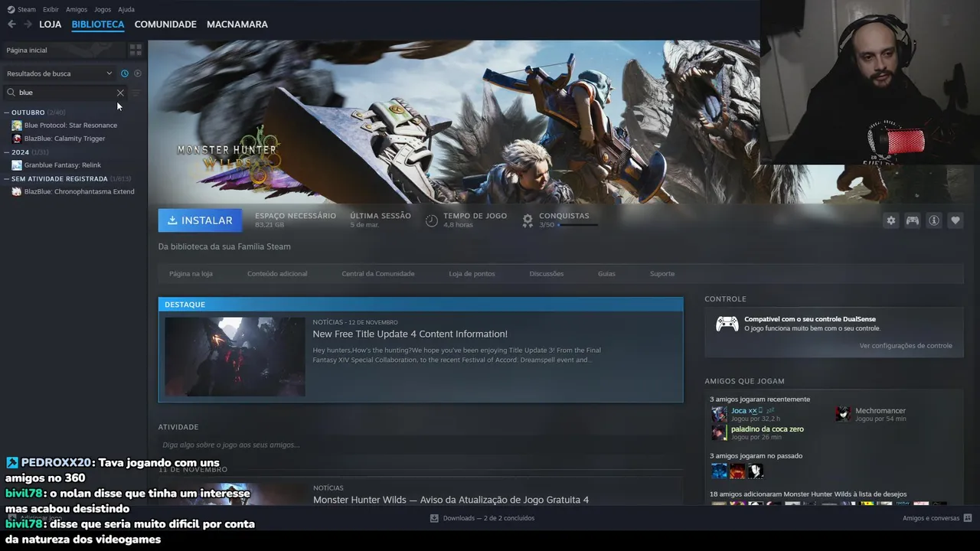The width and height of the screenshot is (980, 551).
Task: Click the activity status input field
Action: (x=420, y=445)
